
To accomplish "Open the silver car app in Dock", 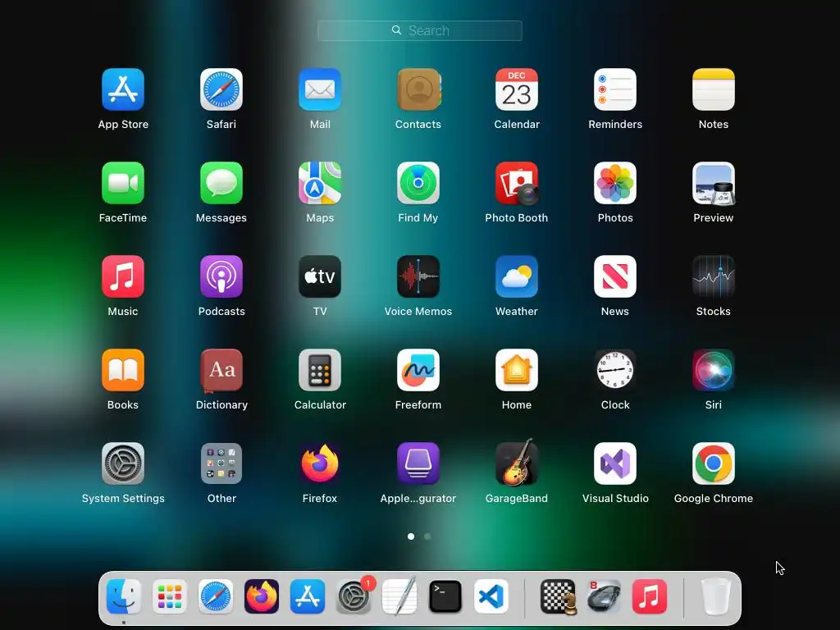I will tap(604, 596).
